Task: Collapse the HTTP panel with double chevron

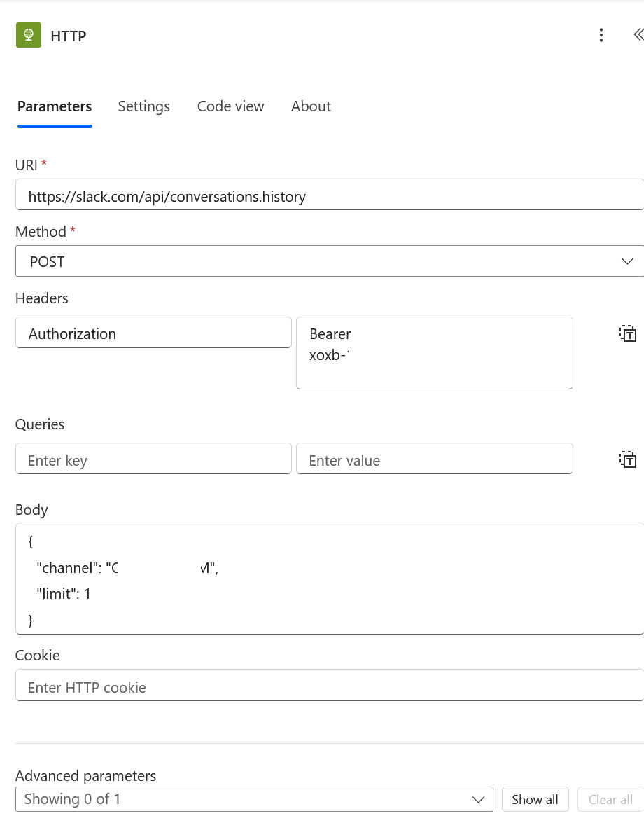Action: tap(637, 35)
